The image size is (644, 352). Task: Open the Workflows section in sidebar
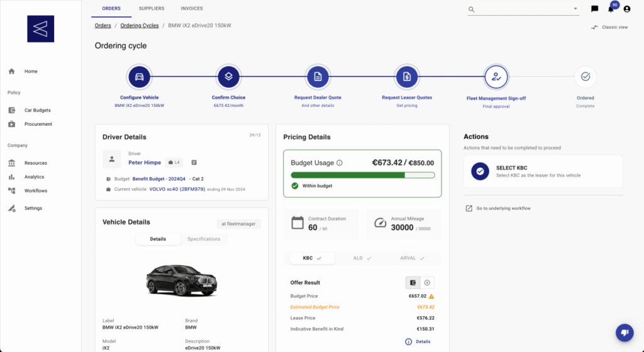click(x=35, y=190)
